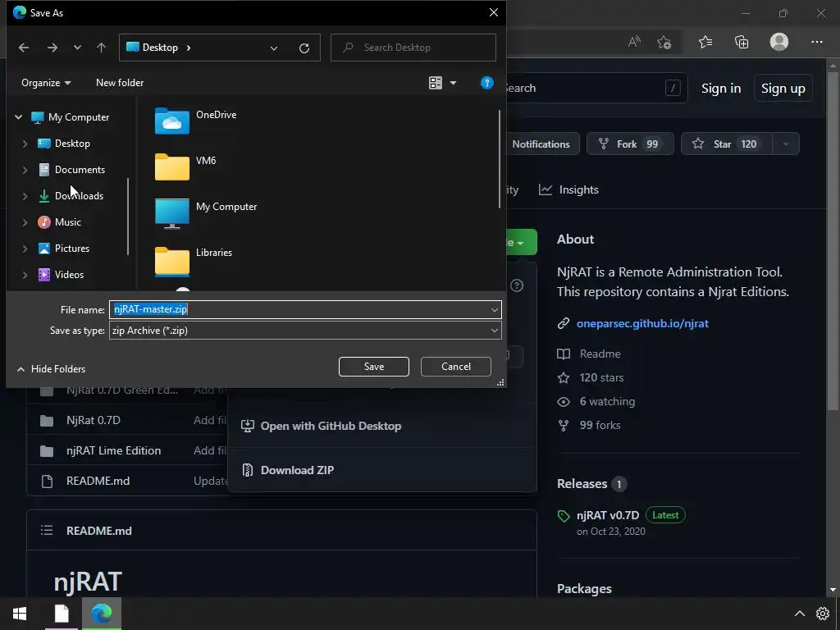Open the Star options dropdown
This screenshot has height=630, width=840.
click(x=786, y=144)
